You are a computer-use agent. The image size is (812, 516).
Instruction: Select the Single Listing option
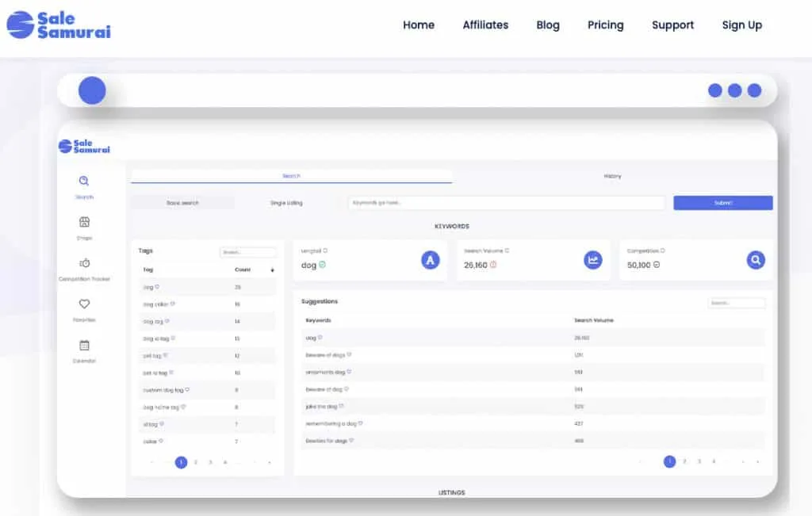tap(286, 203)
